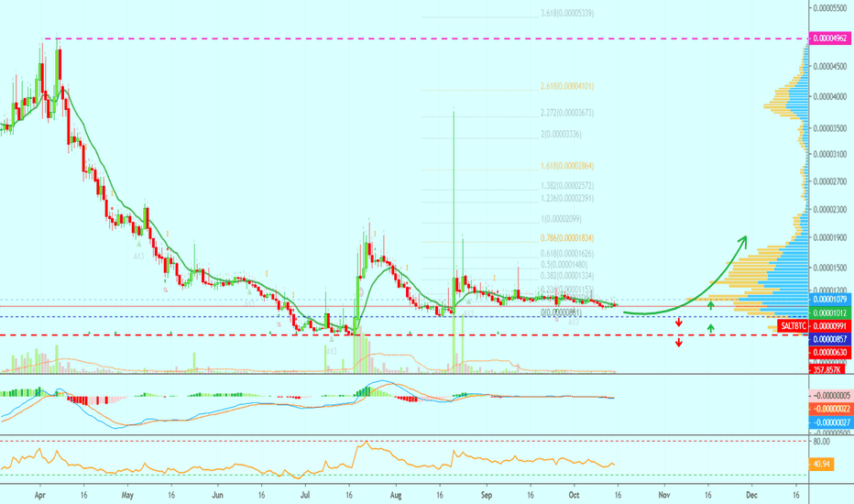Select the 3.618(0.00005339) Fibonacci level label
The image size is (854, 504).
(x=567, y=13)
